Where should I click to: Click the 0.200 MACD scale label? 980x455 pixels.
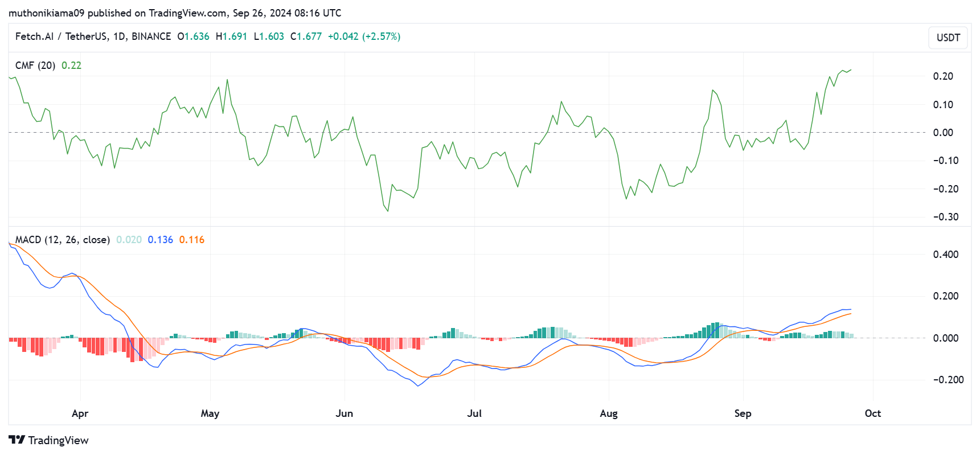(x=946, y=296)
